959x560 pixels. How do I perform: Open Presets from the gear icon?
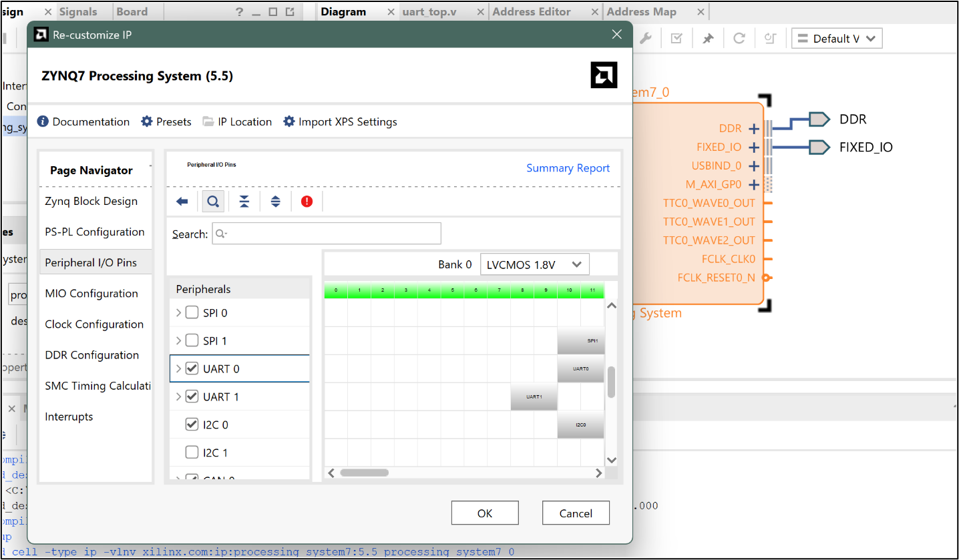point(146,121)
